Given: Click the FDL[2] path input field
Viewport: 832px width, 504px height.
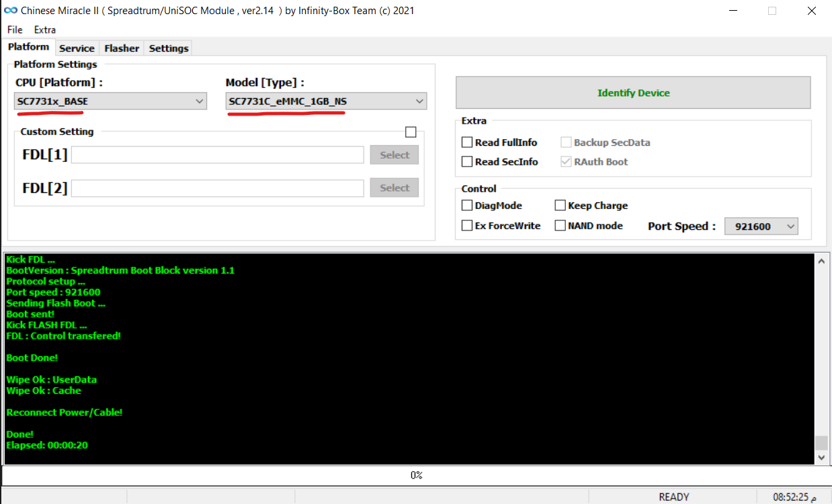Looking at the screenshot, I should (x=218, y=187).
